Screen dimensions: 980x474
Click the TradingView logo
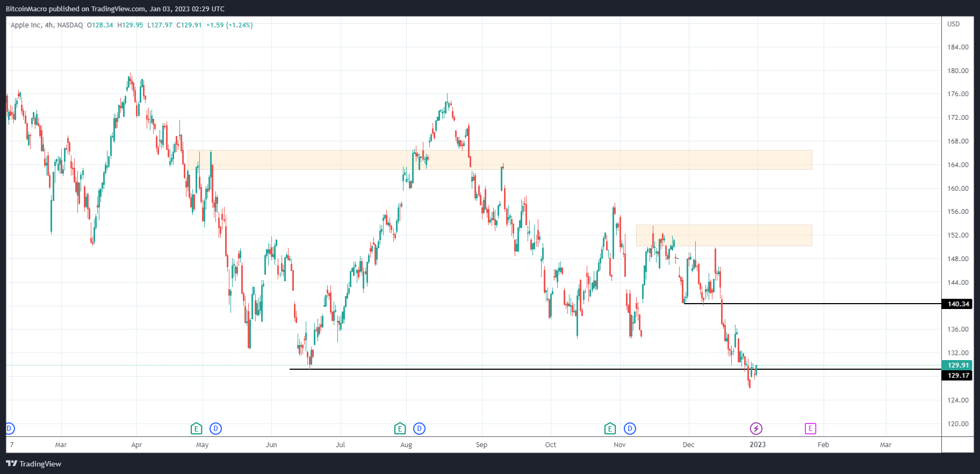pos(33,464)
